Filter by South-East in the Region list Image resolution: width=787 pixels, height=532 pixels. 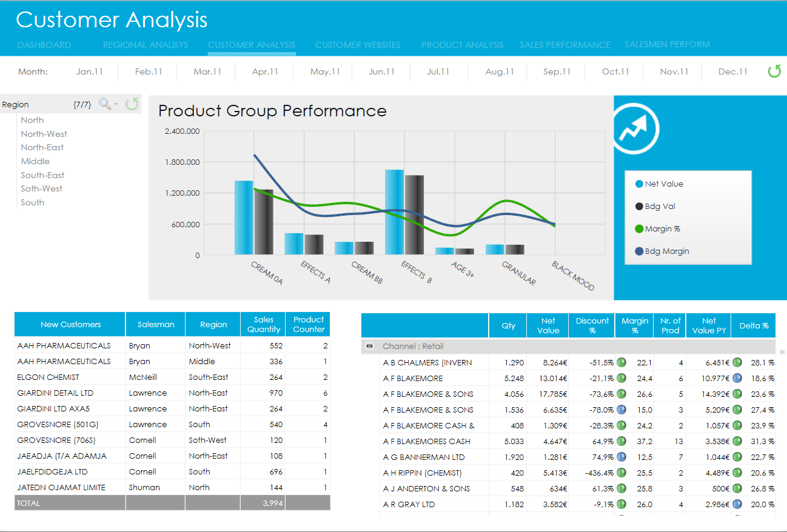tap(42, 175)
